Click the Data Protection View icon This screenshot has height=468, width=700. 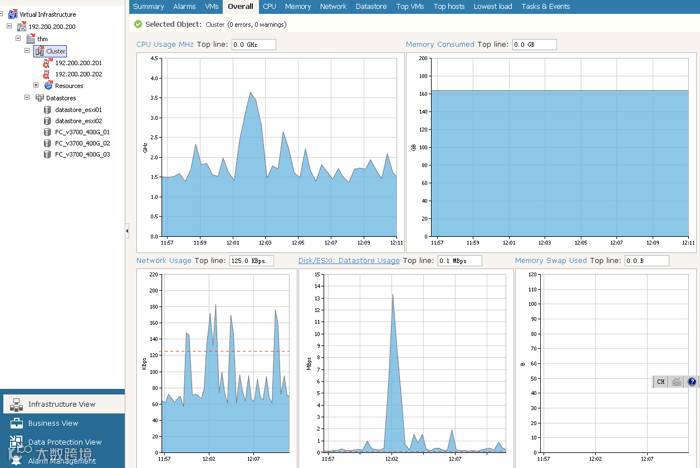(x=16, y=441)
